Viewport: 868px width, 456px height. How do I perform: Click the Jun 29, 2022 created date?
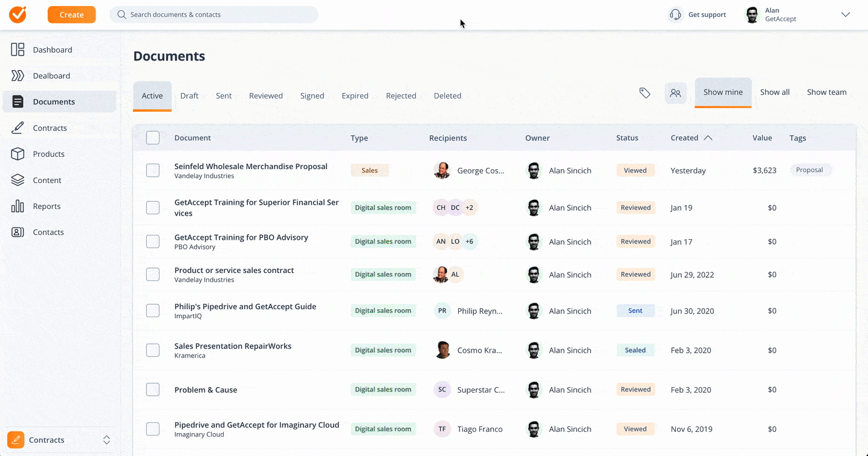(x=692, y=274)
